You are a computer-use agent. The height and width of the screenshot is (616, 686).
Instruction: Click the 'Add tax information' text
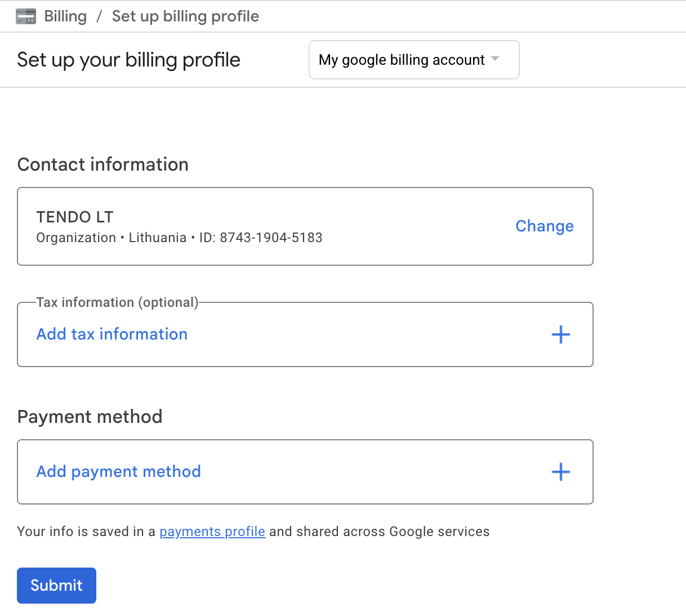[x=112, y=334]
